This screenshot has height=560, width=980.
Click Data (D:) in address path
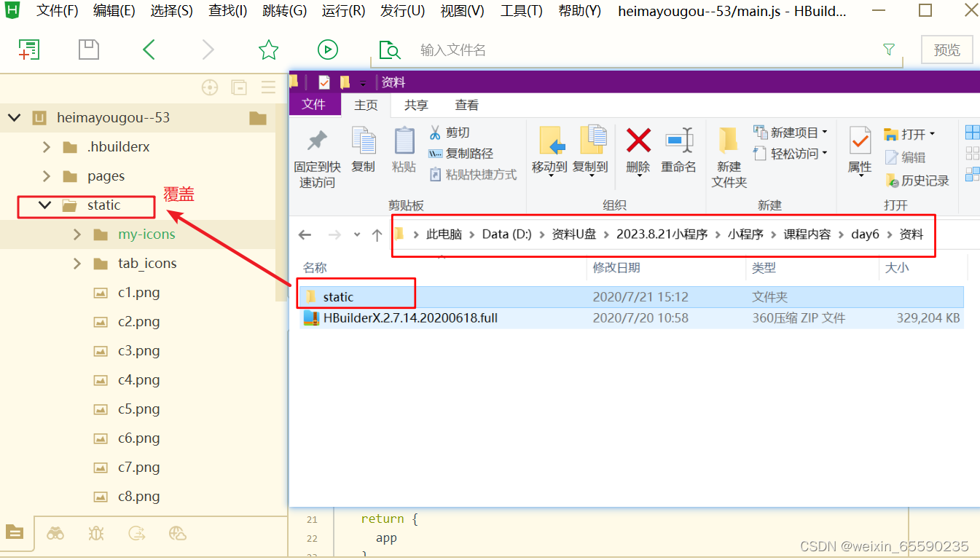[507, 234]
